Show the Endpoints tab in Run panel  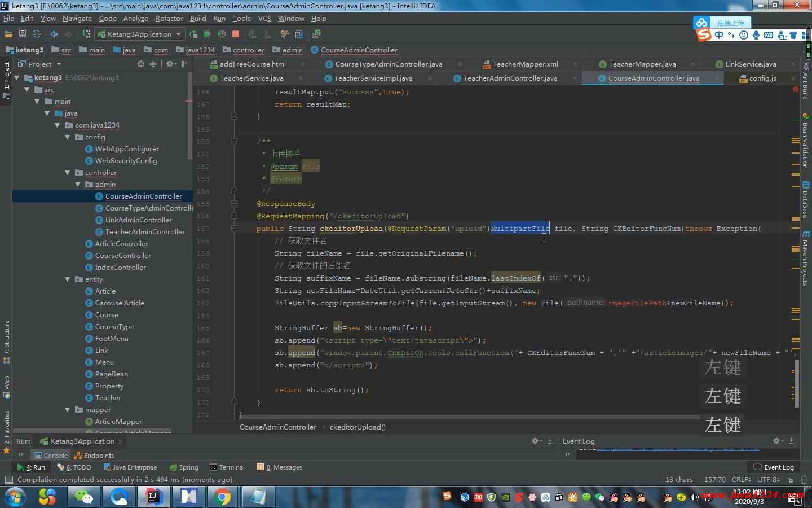pos(94,455)
